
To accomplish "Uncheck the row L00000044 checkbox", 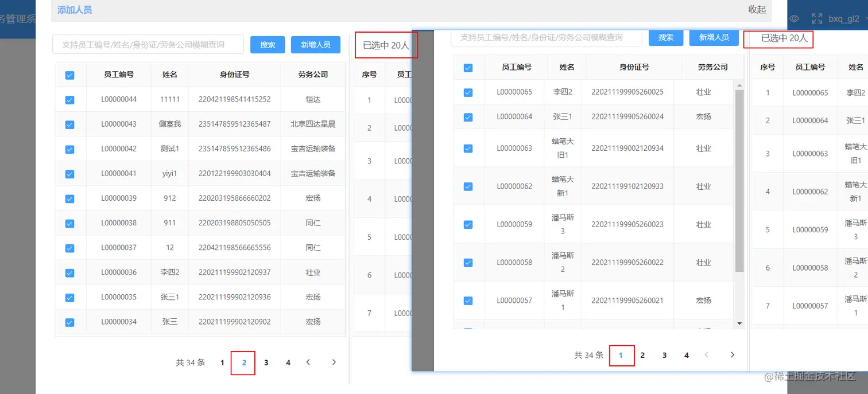I will pos(70,100).
